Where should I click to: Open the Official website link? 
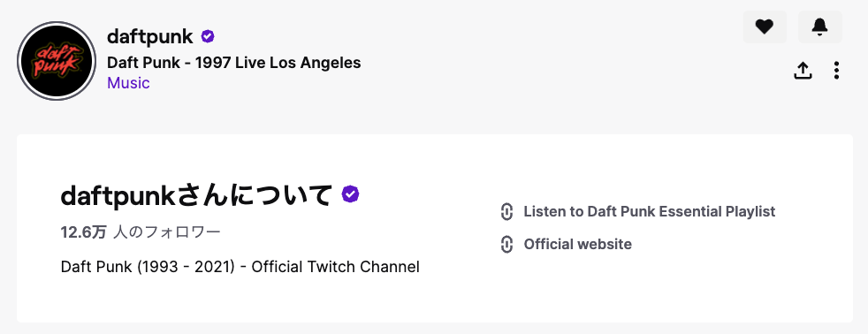coord(577,245)
